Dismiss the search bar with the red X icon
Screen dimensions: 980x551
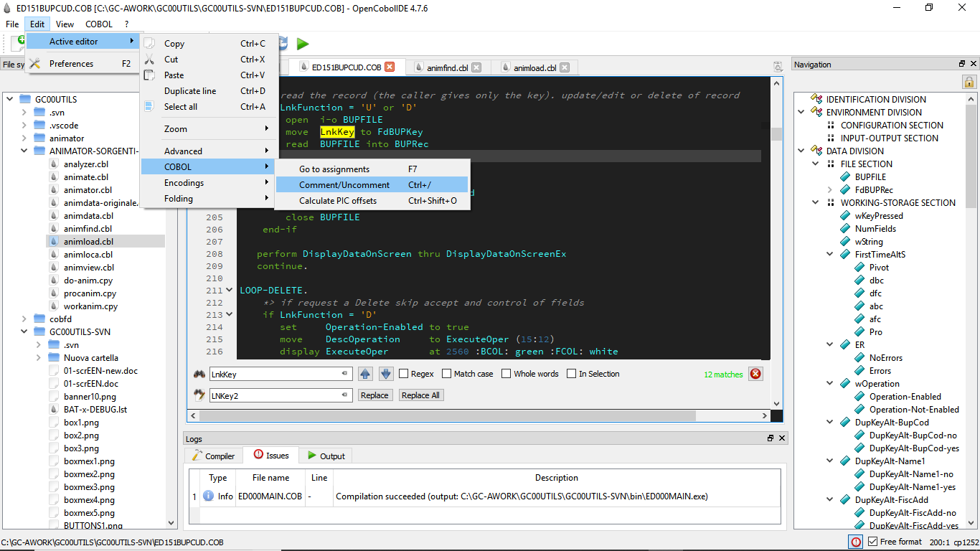(x=755, y=373)
